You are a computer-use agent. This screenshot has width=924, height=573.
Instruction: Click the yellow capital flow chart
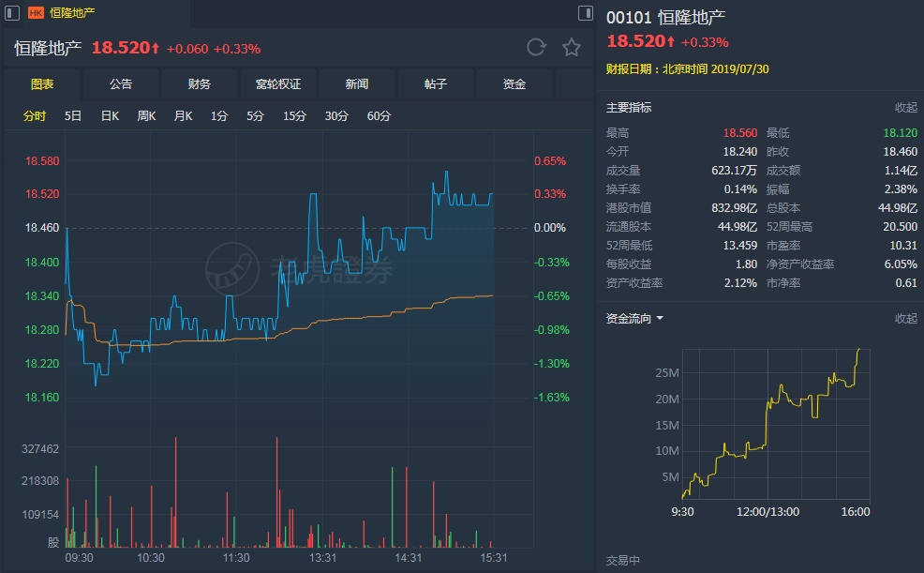(776, 424)
